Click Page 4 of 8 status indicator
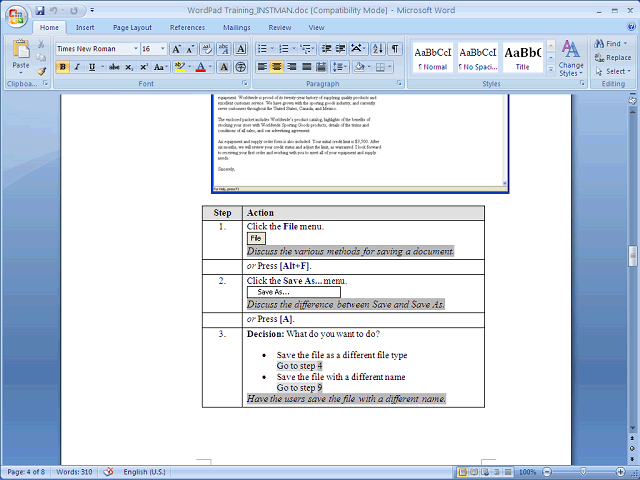 (26, 472)
